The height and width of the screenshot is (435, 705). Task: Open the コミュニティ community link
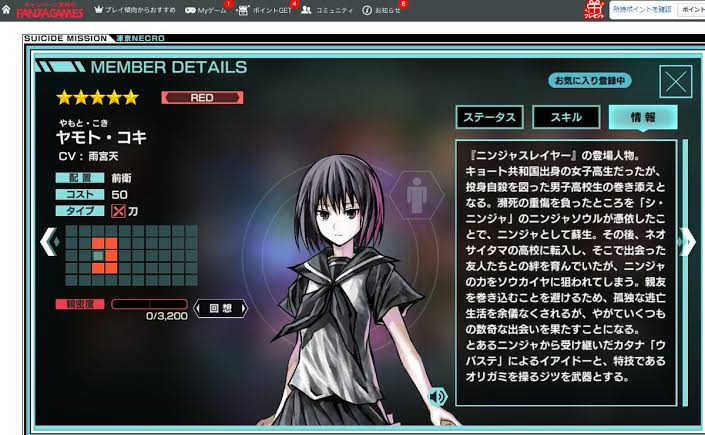tap(327, 9)
